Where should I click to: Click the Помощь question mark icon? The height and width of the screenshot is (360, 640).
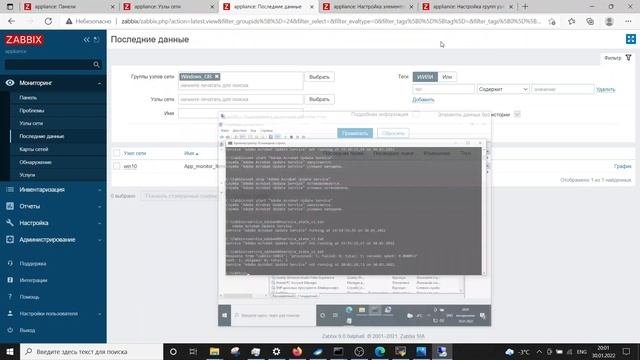[10, 297]
